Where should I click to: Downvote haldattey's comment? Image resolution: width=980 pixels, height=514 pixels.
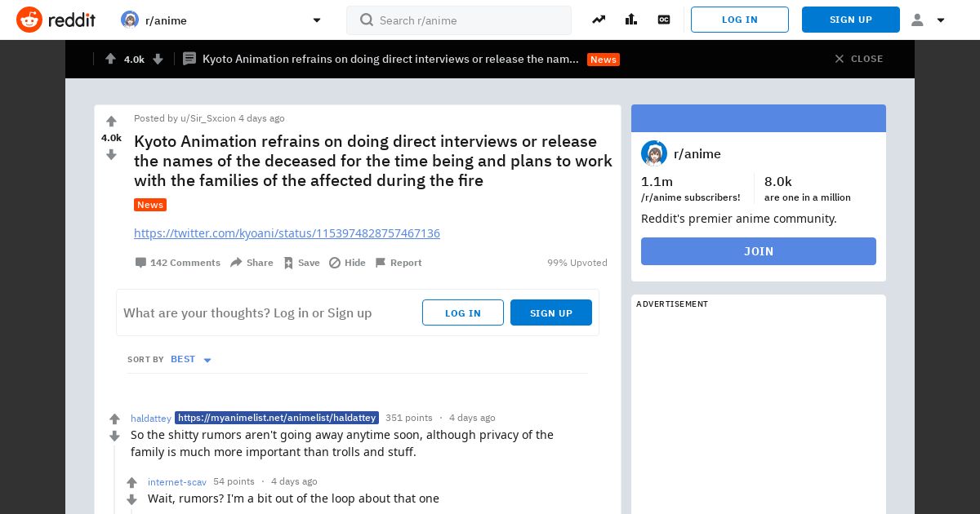pyautogui.click(x=114, y=436)
